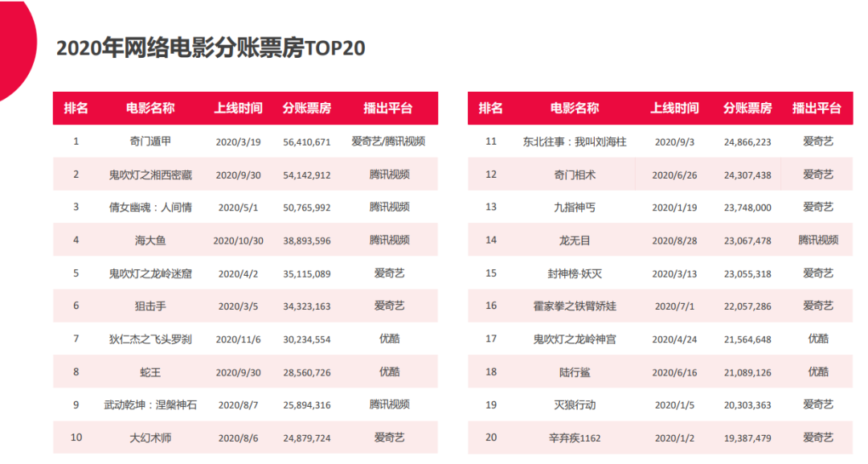Click release date 2020/1/2
The image size is (868, 464).
[674, 438]
